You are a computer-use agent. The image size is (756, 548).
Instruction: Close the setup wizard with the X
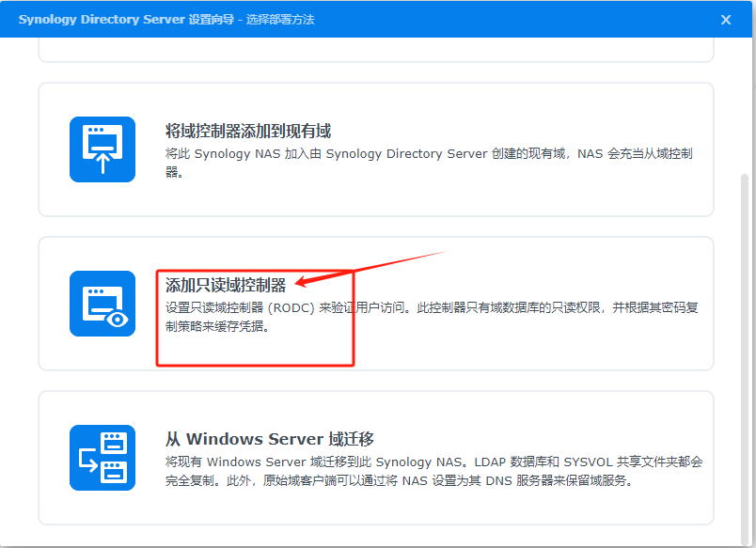click(x=726, y=20)
